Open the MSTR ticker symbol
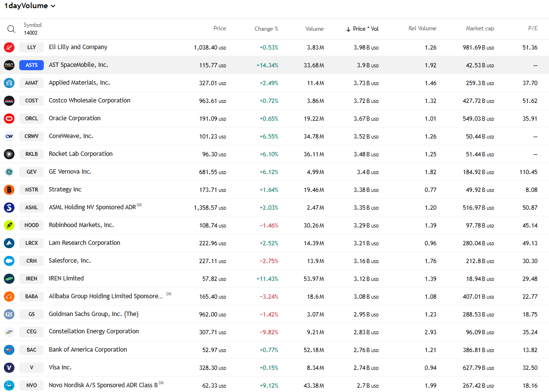Image resolution: width=549 pixels, height=392 pixels. [x=31, y=190]
